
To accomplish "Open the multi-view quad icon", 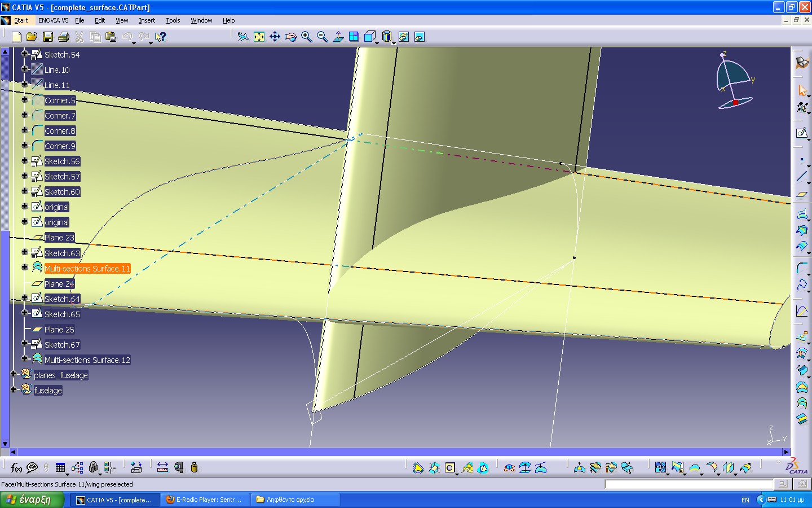I will [x=354, y=37].
